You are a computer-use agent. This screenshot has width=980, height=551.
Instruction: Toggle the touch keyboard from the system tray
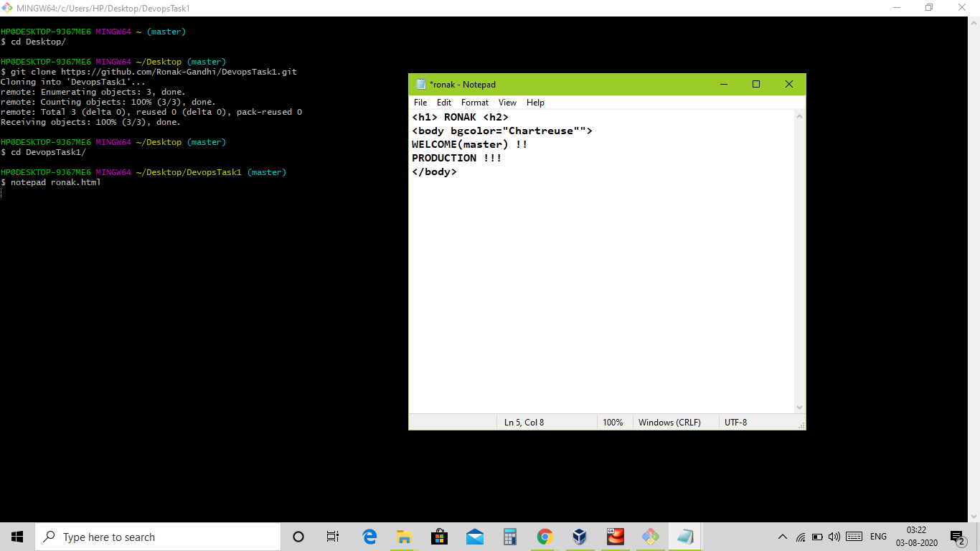[x=854, y=536]
